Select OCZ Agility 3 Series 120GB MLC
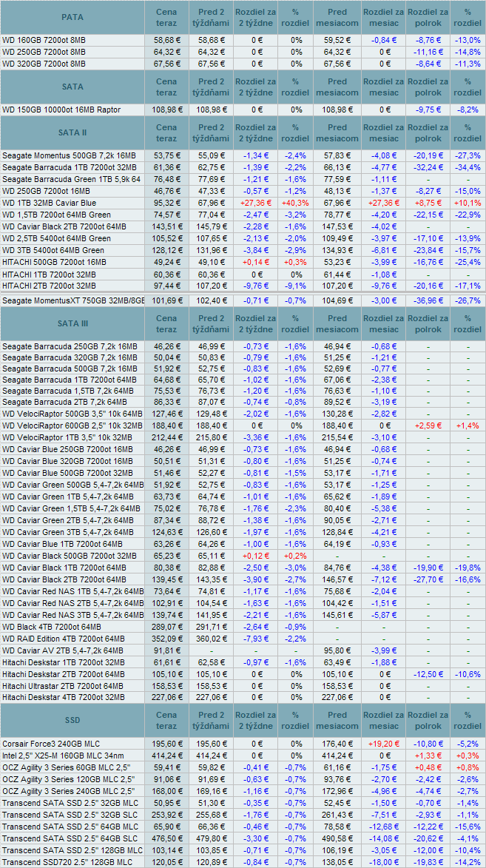 (x=70, y=778)
